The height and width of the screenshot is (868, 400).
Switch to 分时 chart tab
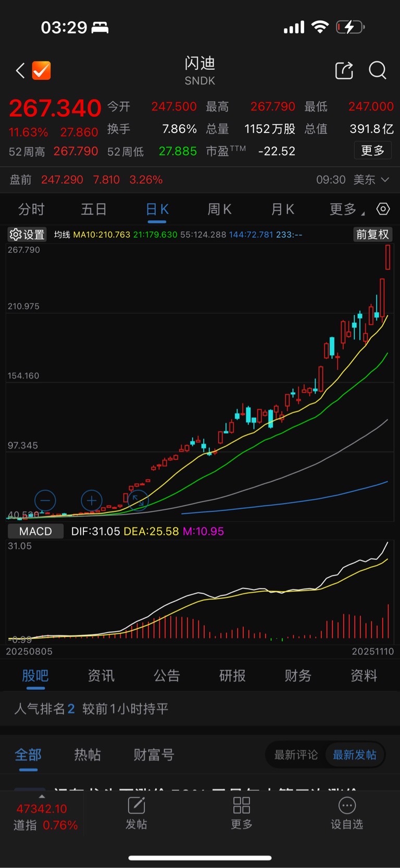click(31, 210)
